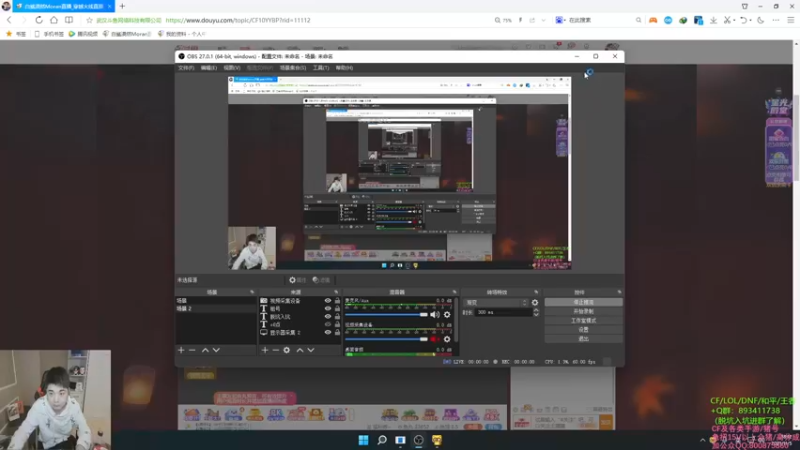Screen dimensions: 800x450
Task: Open a new browser tab
Action: tap(122, 6)
